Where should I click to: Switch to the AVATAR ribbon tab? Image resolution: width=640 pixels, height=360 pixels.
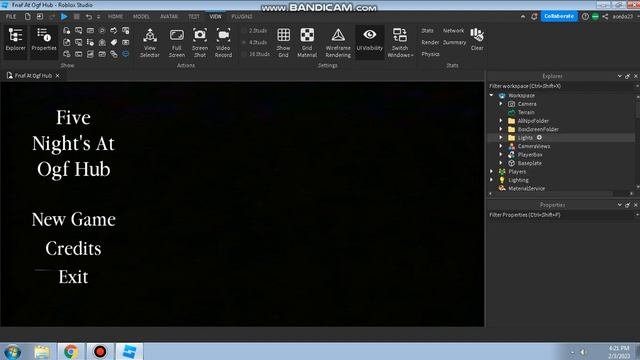pyautogui.click(x=169, y=17)
